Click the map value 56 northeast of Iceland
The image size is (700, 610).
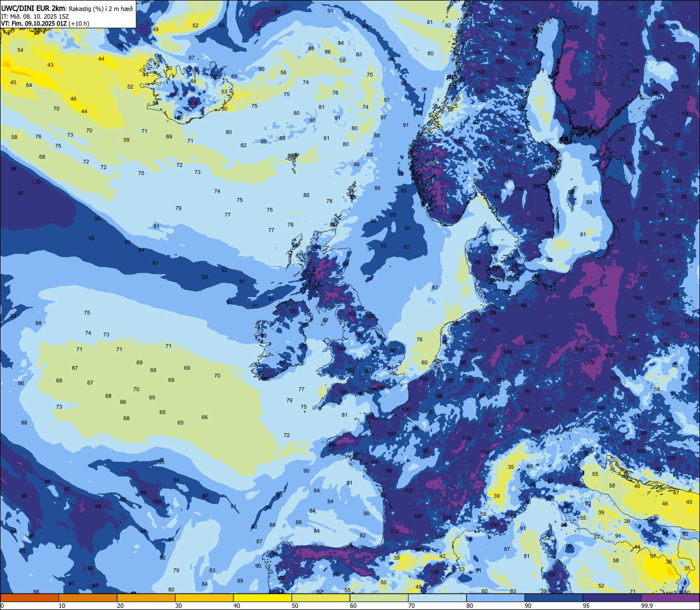[x=283, y=73]
